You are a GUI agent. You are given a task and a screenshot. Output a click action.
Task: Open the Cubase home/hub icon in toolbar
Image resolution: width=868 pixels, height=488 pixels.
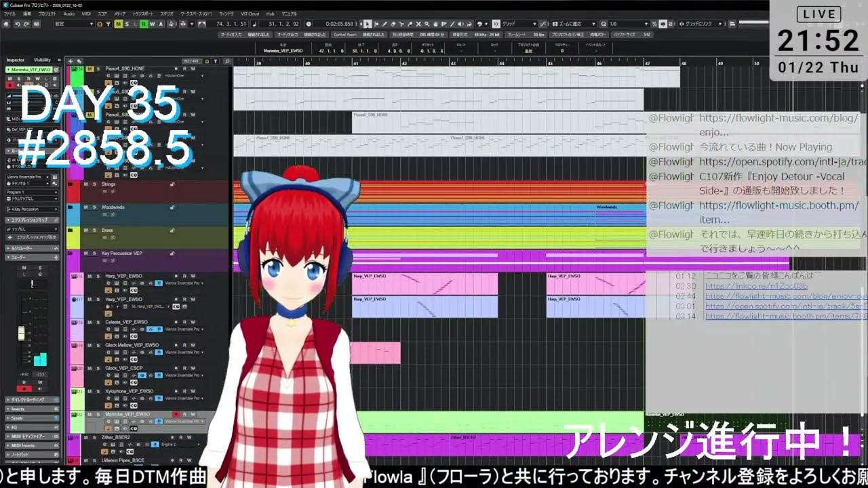[x=5, y=24]
